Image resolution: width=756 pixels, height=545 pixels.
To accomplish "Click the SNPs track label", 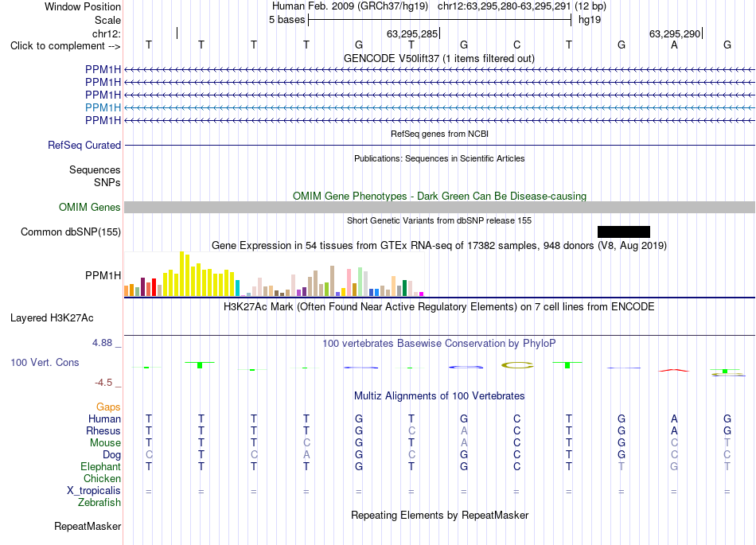I will pyautogui.click(x=107, y=182).
